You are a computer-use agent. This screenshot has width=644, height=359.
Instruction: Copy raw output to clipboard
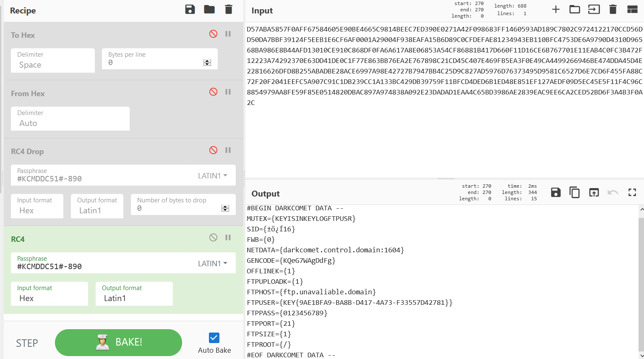click(x=574, y=192)
